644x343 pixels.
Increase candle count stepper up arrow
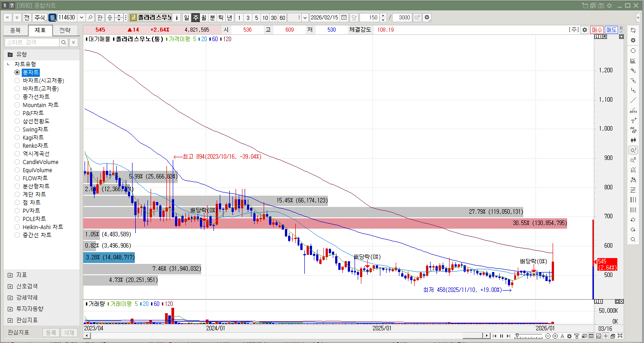click(383, 16)
